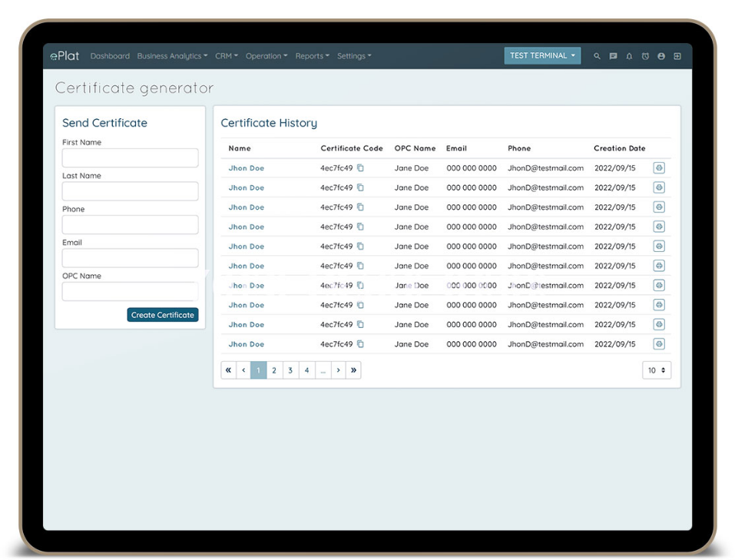
Task: Focus the Last Name input field
Action: pyautogui.click(x=131, y=191)
